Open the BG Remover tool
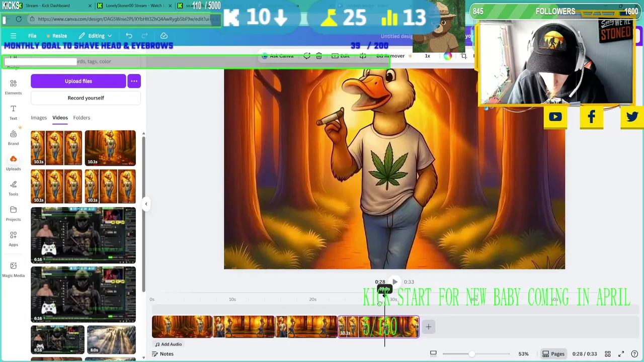The image size is (644, 362). click(393, 56)
